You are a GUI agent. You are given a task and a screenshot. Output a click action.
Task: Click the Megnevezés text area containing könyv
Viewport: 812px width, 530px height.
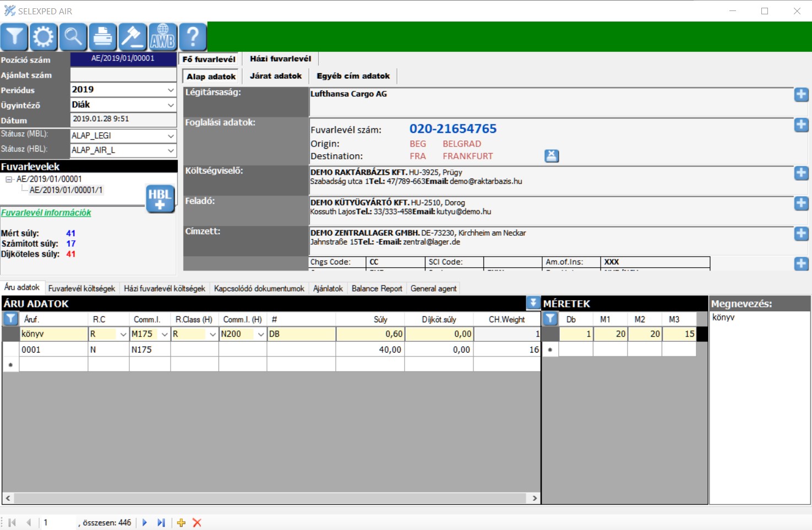(x=760, y=407)
